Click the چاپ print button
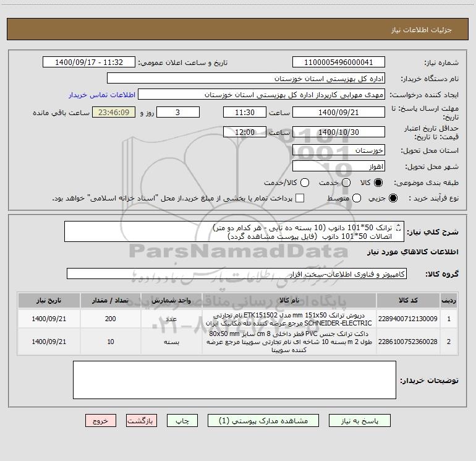Image resolution: width=476 pixels, height=461 pixels. coord(182,421)
